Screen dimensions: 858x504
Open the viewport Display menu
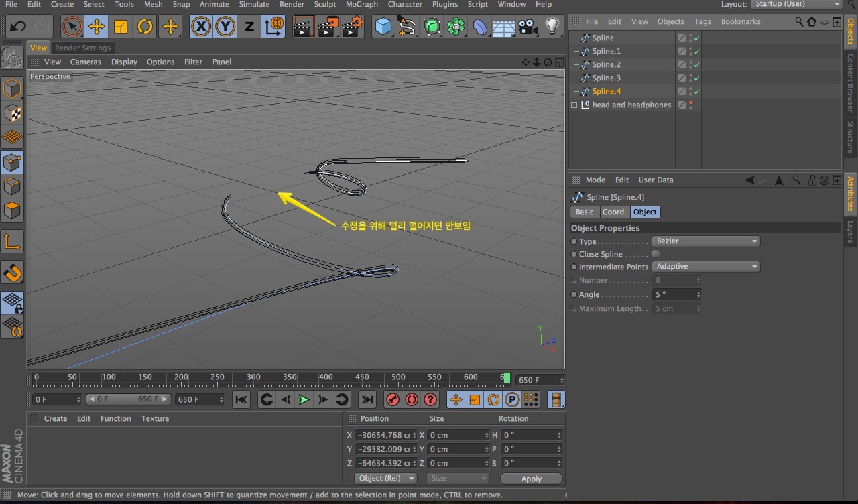coord(124,62)
